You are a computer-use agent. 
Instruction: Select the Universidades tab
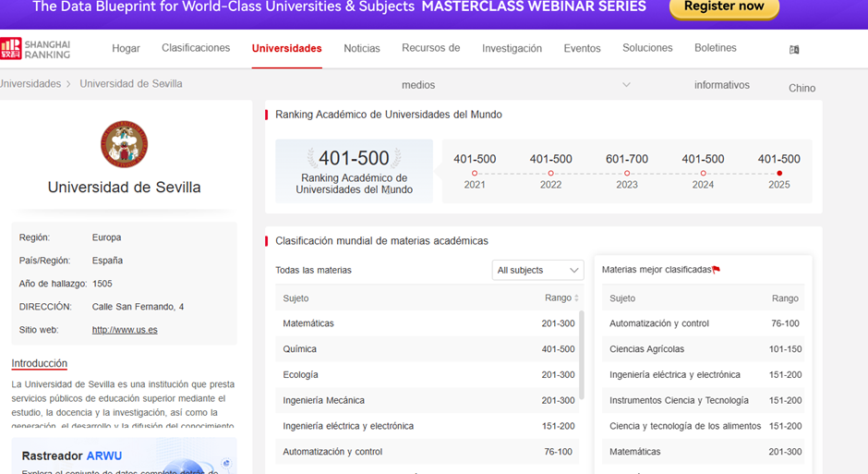coord(287,48)
